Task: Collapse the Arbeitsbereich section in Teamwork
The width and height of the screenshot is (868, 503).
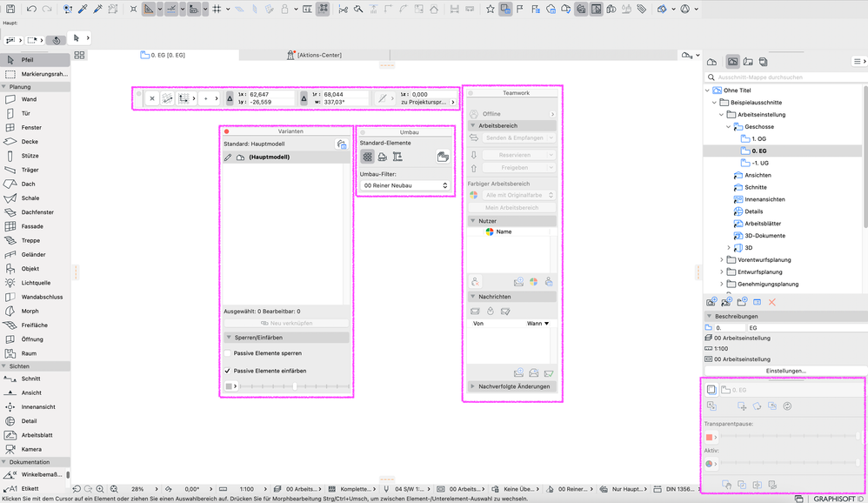Action: (x=473, y=125)
